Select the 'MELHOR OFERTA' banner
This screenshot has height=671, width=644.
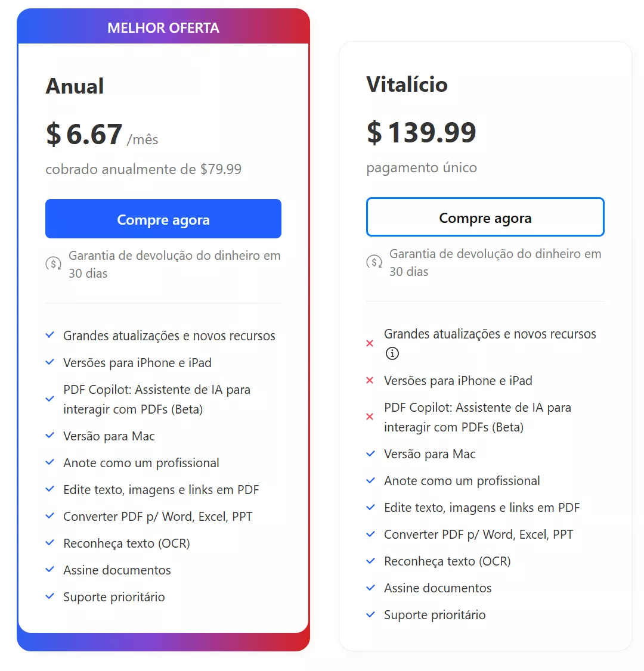pyautogui.click(x=163, y=27)
